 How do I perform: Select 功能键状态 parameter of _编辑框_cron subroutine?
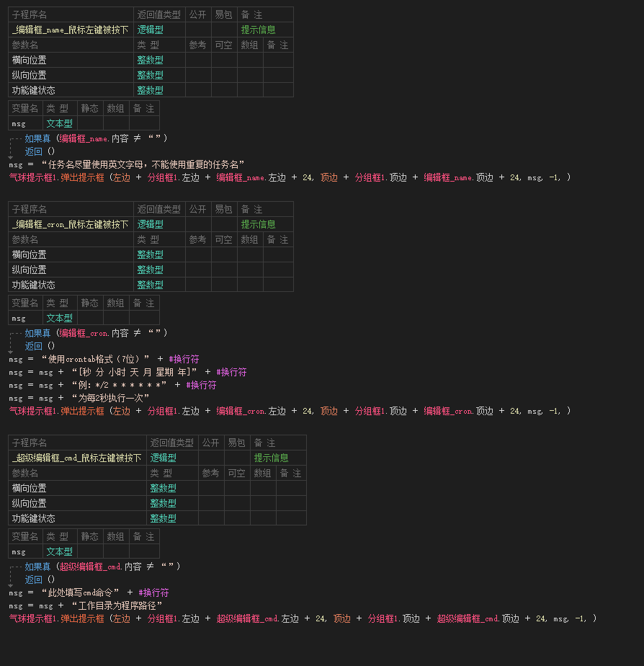pos(33,285)
